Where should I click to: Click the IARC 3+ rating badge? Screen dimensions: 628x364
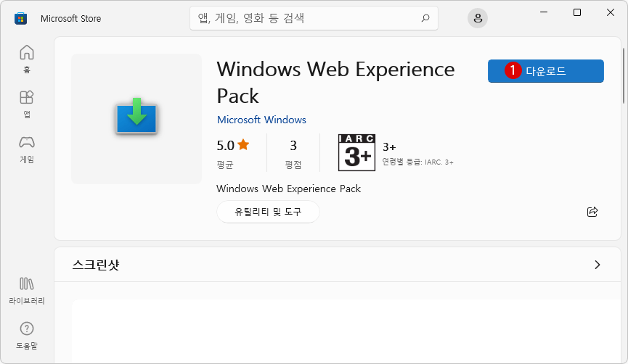pyautogui.click(x=356, y=152)
